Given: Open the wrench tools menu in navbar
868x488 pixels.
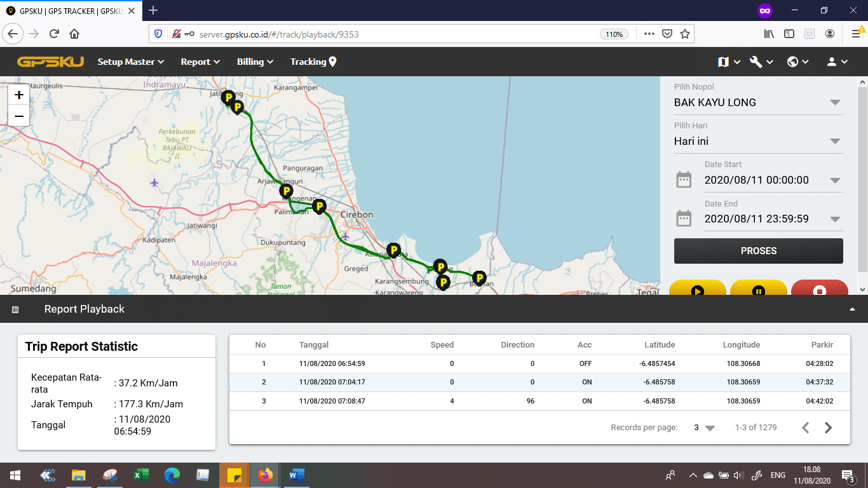Looking at the screenshot, I should tap(761, 62).
